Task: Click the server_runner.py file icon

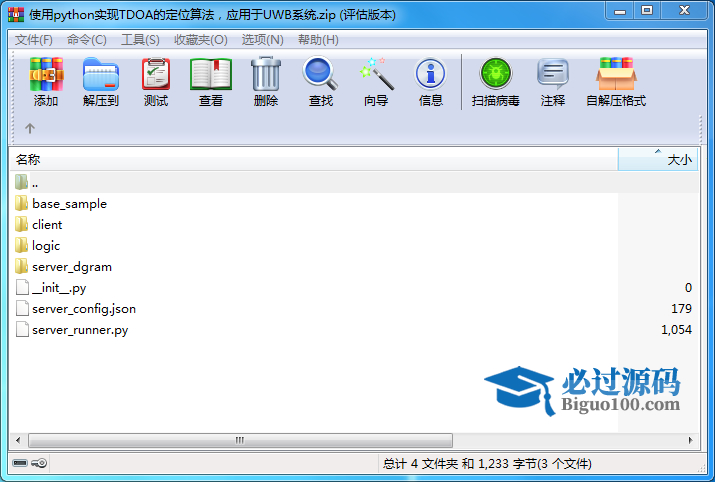Action: (x=22, y=329)
